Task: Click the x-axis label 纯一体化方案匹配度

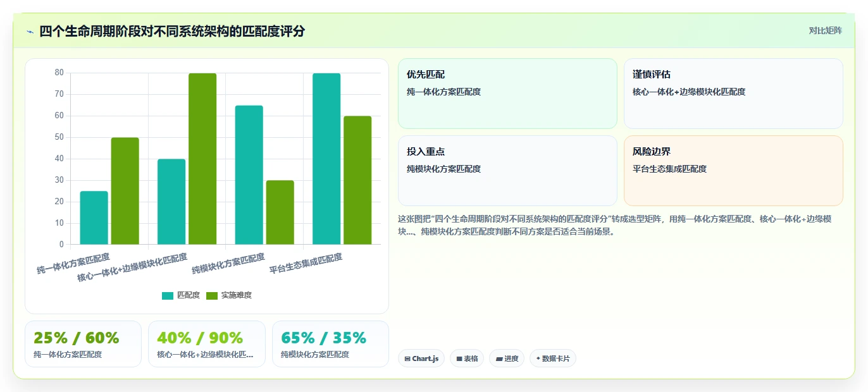Action: coord(73,264)
